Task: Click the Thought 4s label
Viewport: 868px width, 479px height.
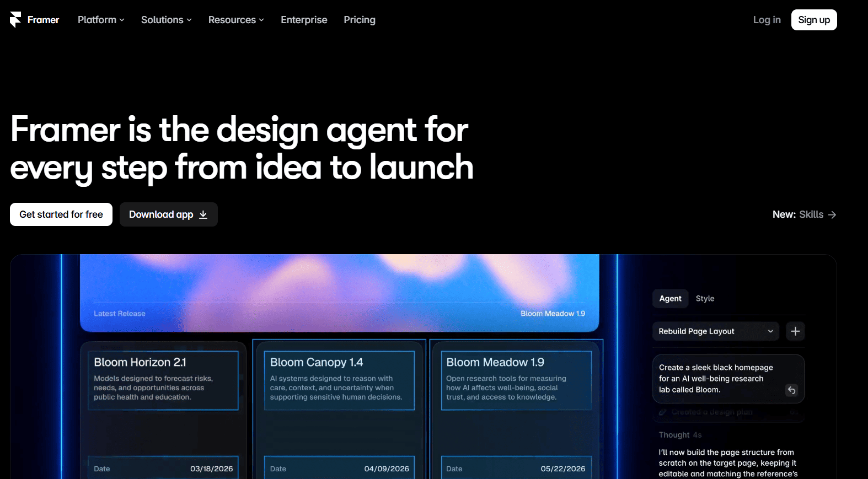Action: [x=681, y=435]
